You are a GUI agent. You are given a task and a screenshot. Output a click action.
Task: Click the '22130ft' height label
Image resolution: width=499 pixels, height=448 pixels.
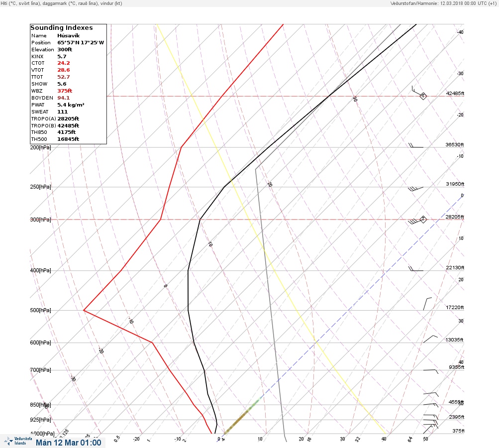click(x=455, y=267)
